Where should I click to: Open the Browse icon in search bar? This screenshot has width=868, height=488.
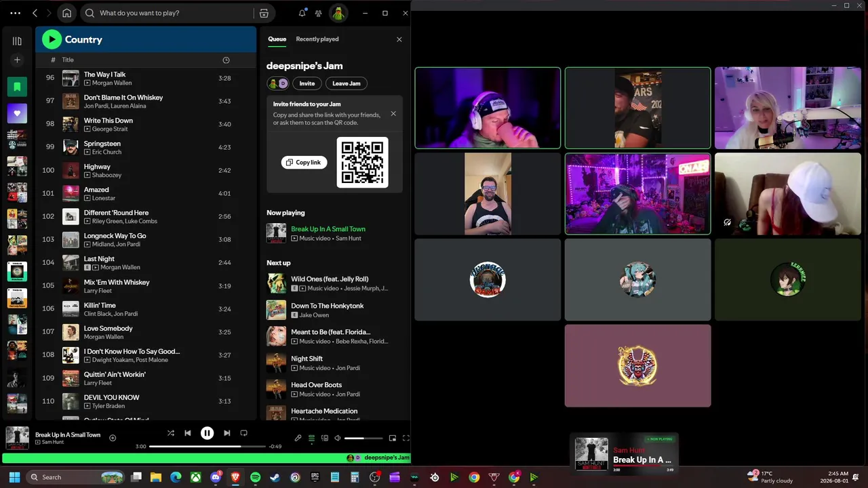[264, 13]
